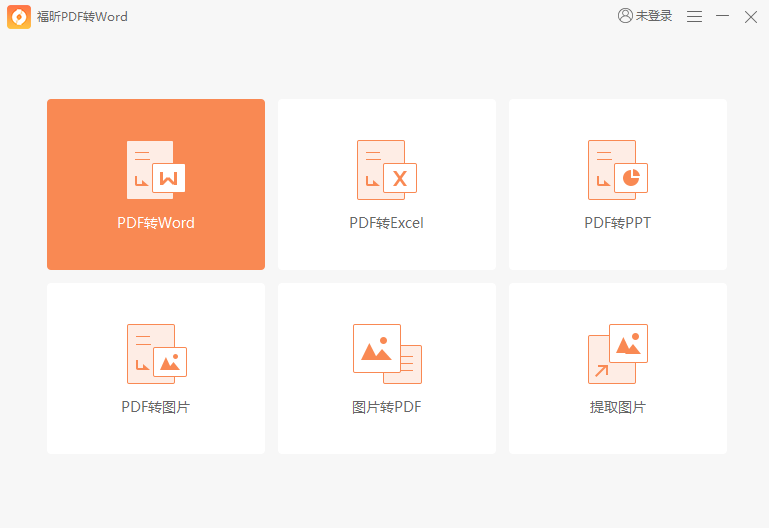The image size is (769, 528).
Task: Open the hamburger menu in title bar
Action: [x=694, y=17]
